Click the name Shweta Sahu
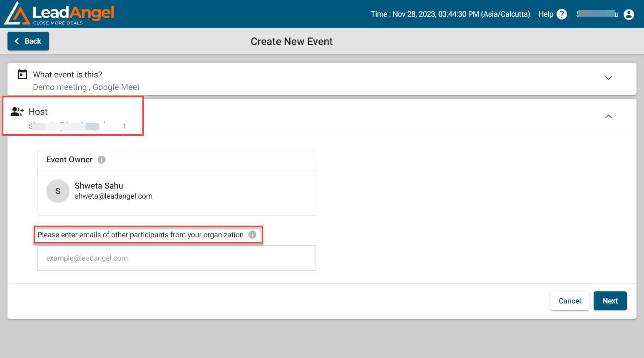The image size is (644, 358). (x=99, y=186)
